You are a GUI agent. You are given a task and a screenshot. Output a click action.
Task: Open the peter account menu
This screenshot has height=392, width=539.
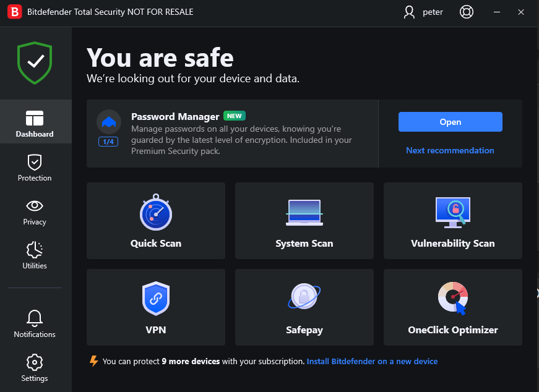click(424, 12)
